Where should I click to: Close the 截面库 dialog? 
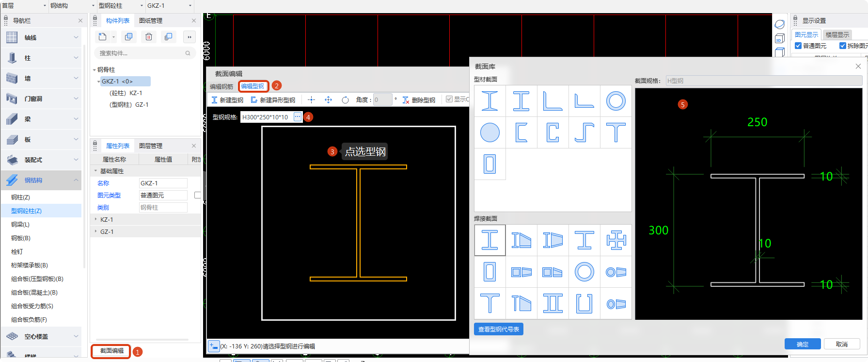(x=858, y=66)
